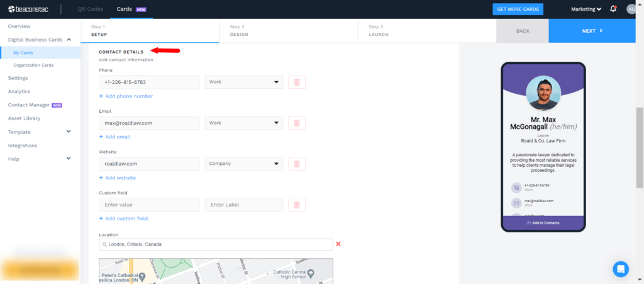644x284 pixels.
Task: Click the Enter Label input
Action: (x=244, y=205)
